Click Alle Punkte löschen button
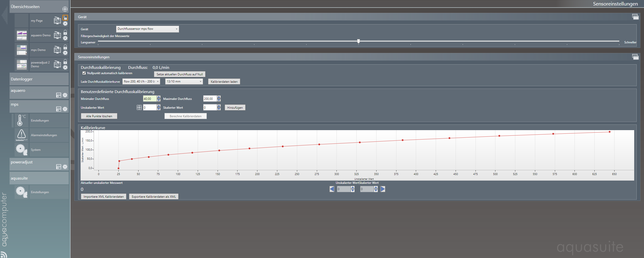Screen dimensions: 644x258 (x=99, y=116)
